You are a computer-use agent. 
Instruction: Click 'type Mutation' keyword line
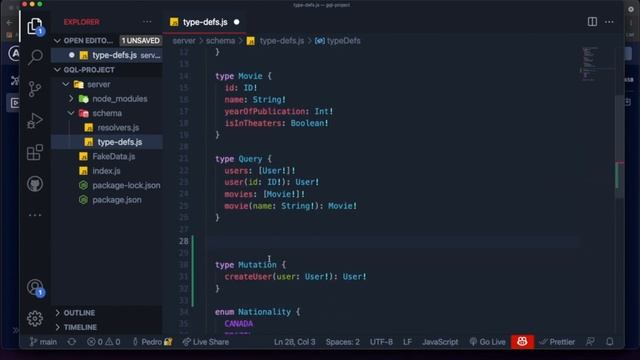251,265
